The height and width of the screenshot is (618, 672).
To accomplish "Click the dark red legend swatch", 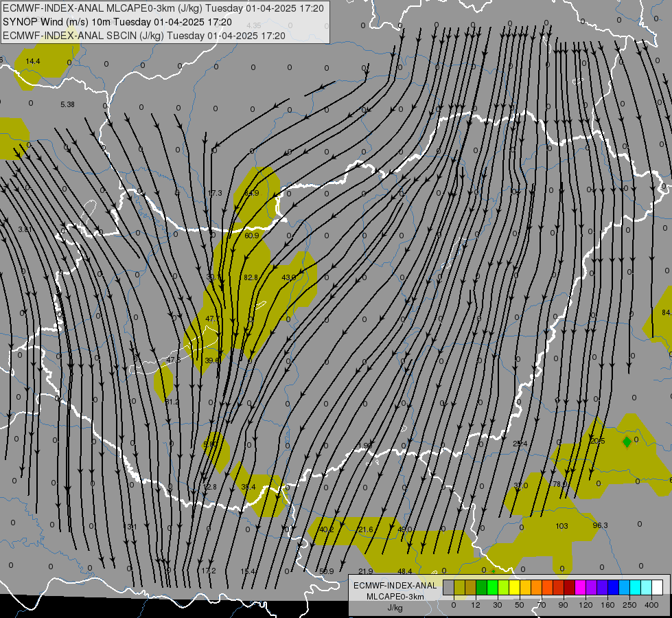I will click(x=569, y=587).
